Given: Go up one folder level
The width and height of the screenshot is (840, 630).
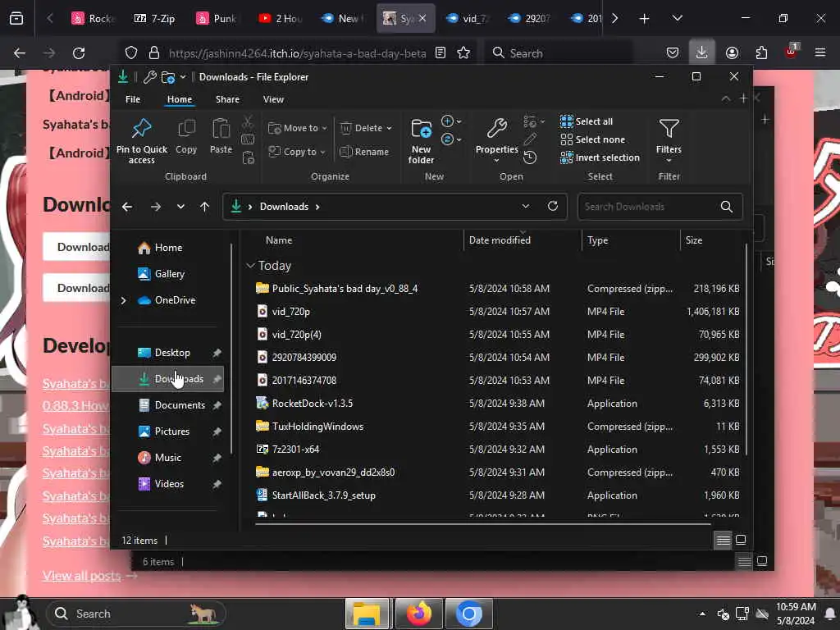Looking at the screenshot, I should (x=204, y=207).
